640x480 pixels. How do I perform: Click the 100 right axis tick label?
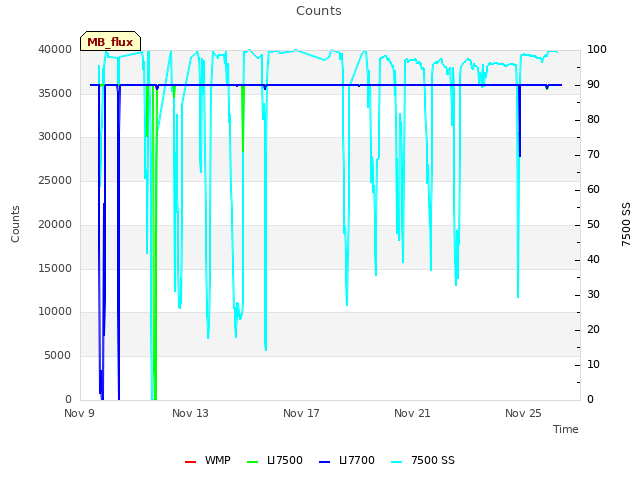tap(597, 49)
